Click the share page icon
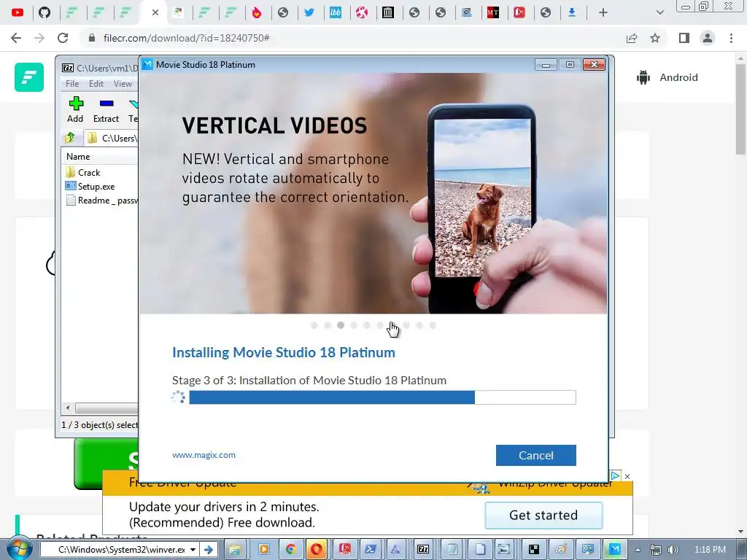Image resolution: width=747 pixels, height=560 pixels. [632, 38]
